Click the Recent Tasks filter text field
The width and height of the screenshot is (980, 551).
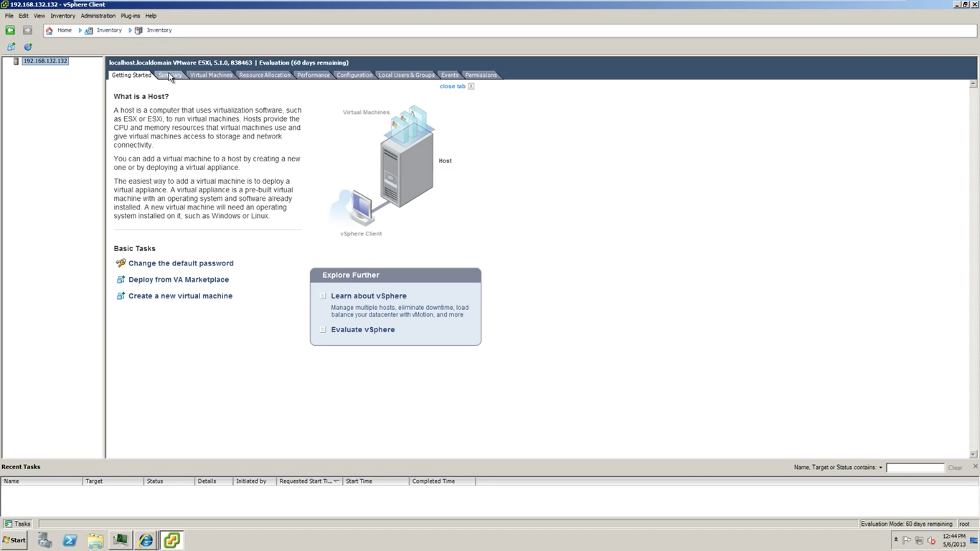(x=915, y=468)
